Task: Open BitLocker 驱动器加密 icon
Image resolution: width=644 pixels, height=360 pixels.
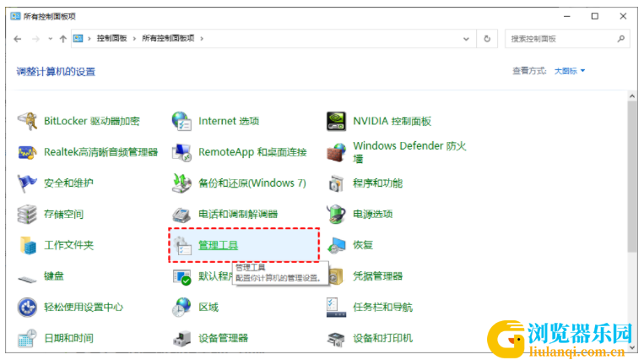Action: (x=28, y=121)
